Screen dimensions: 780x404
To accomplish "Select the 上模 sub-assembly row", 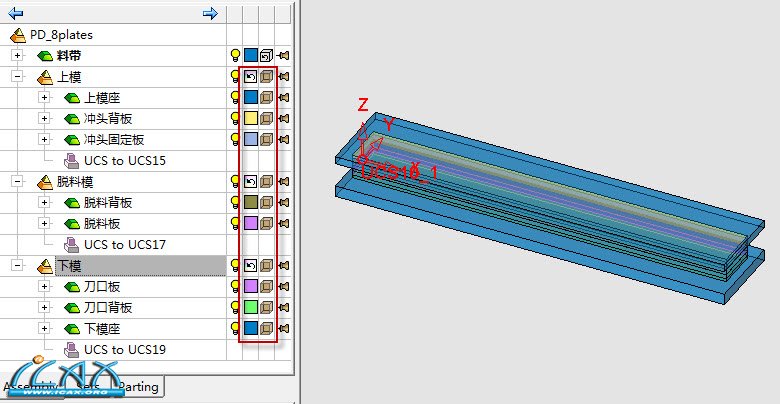I will pyautogui.click(x=69, y=77).
